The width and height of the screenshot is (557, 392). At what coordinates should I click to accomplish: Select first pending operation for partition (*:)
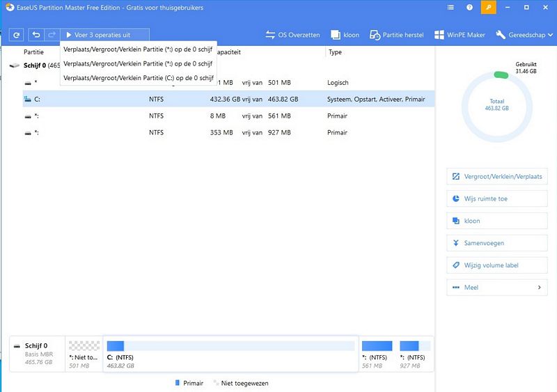point(138,49)
